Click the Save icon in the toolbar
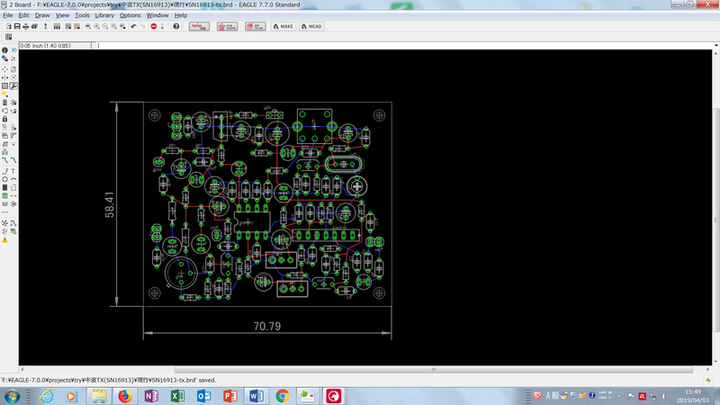The height and width of the screenshot is (405, 720). (x=16, y=26)
